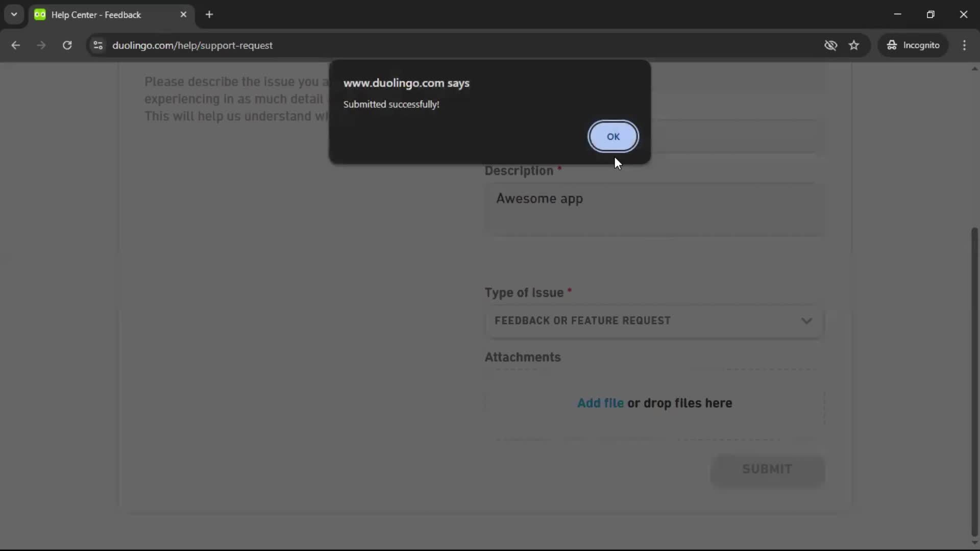Screen dimensions: 980x551
Task: Click the back navigation arrow
Action: click(x=16, y=45)
